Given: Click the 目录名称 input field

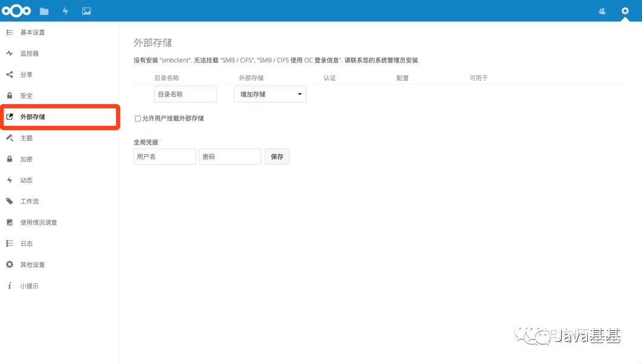Looking at the screenshot, I should pyautogui.click(x=185, y=94).
